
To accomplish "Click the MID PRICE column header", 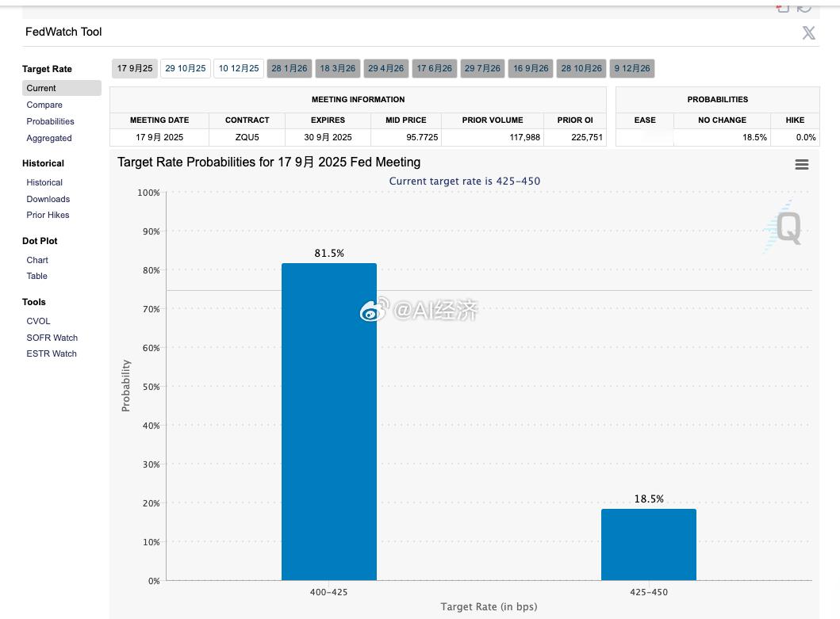I will (406, 120).
